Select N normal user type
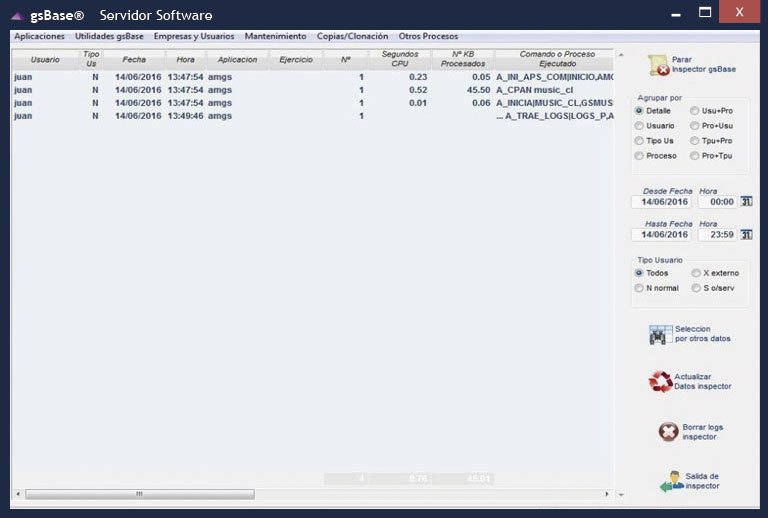The width and height of the screenshot is (768, 518). click(x=639, y=288)
